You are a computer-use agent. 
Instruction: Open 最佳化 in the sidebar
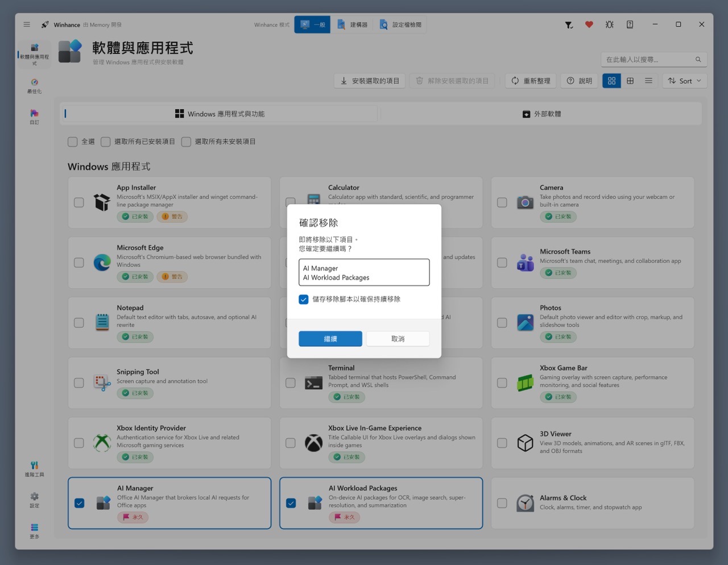coord(34,86)
